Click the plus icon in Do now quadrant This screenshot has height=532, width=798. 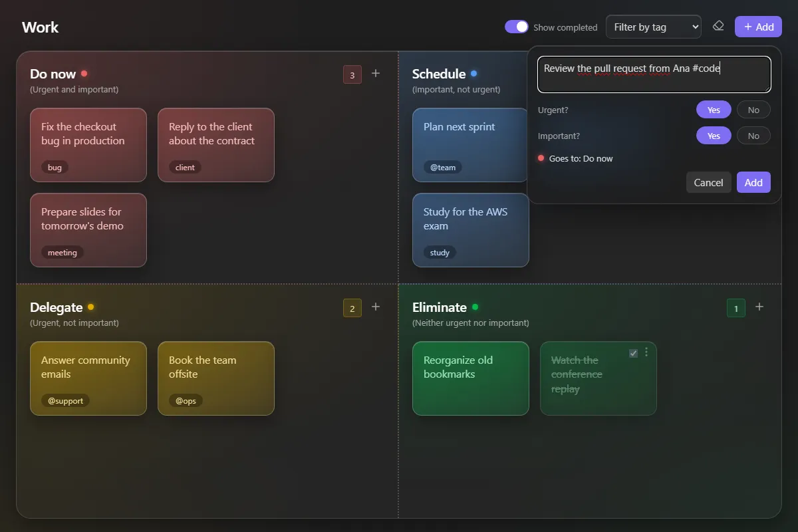376,73
